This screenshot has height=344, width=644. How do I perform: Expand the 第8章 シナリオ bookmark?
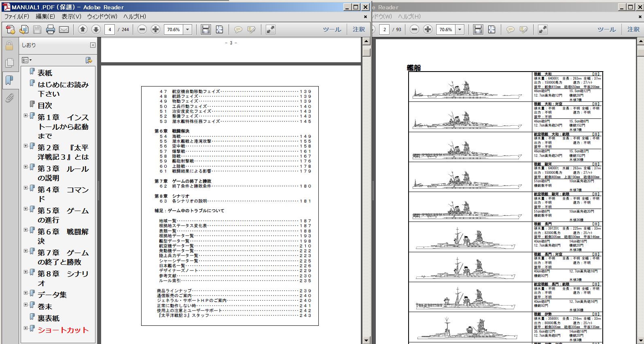coord(26,272)
